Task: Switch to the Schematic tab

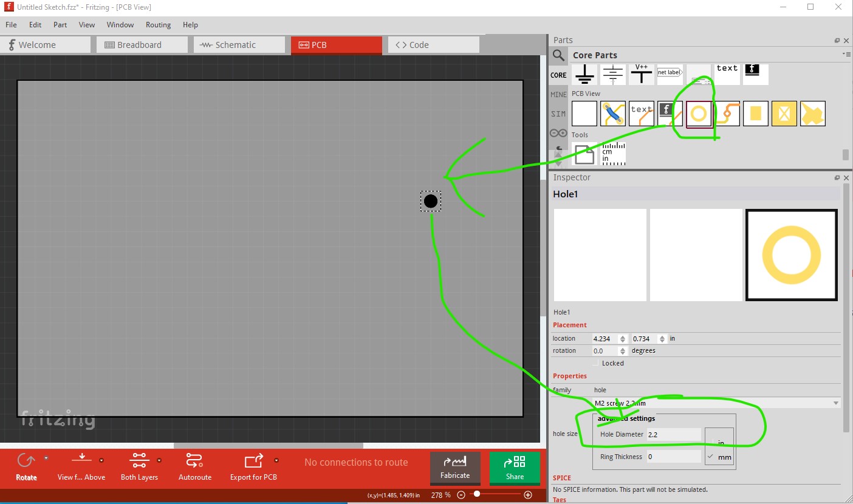Action: click(x=239, y=45)
